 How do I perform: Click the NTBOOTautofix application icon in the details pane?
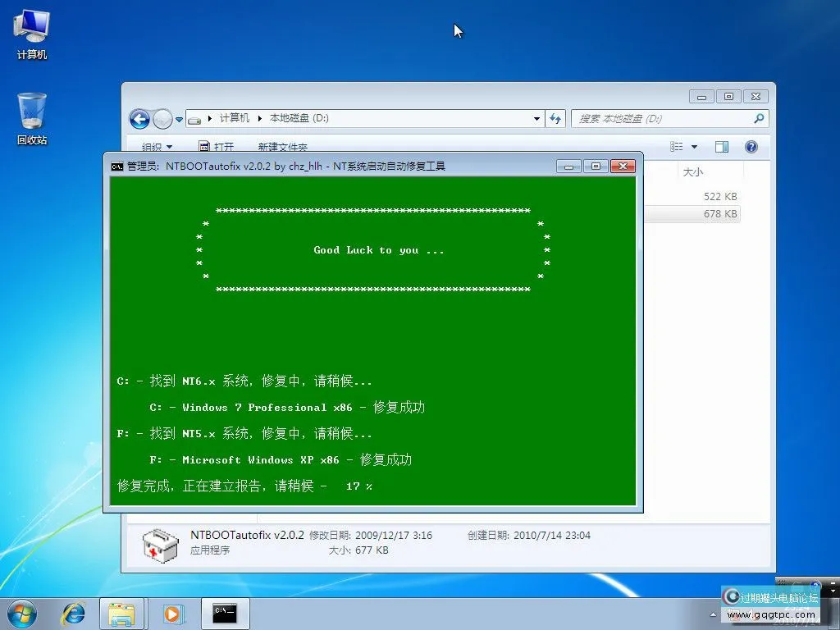(160, 544)
